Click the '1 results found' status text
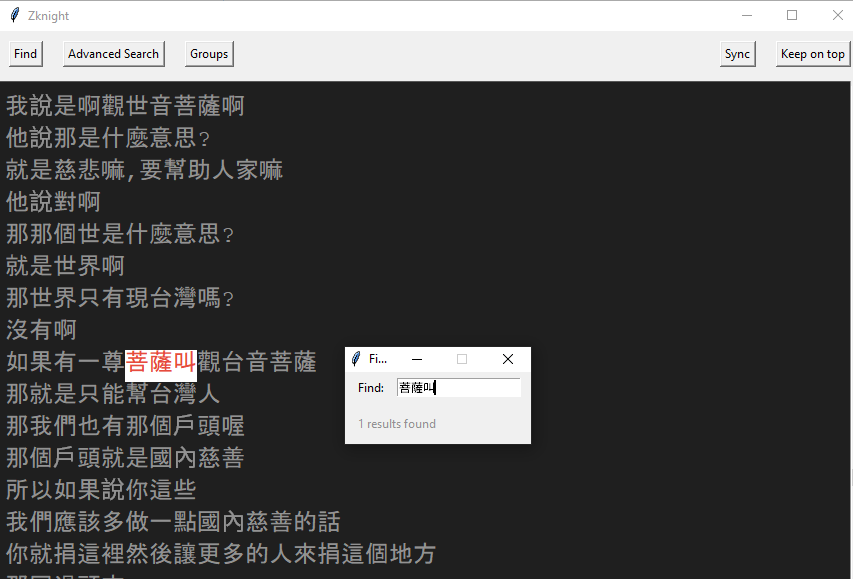 tap(397, 423)
